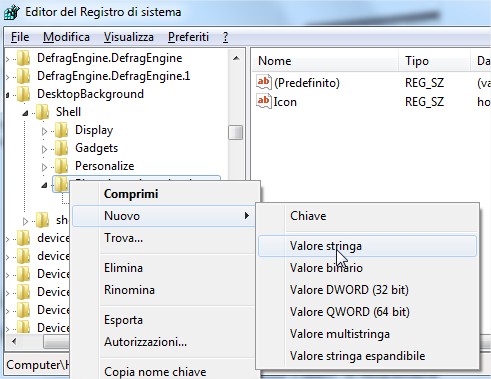491x379 pixels.
Task: Click tree horizontal scrollbar left arrow
Action: (x=14, y=341)
